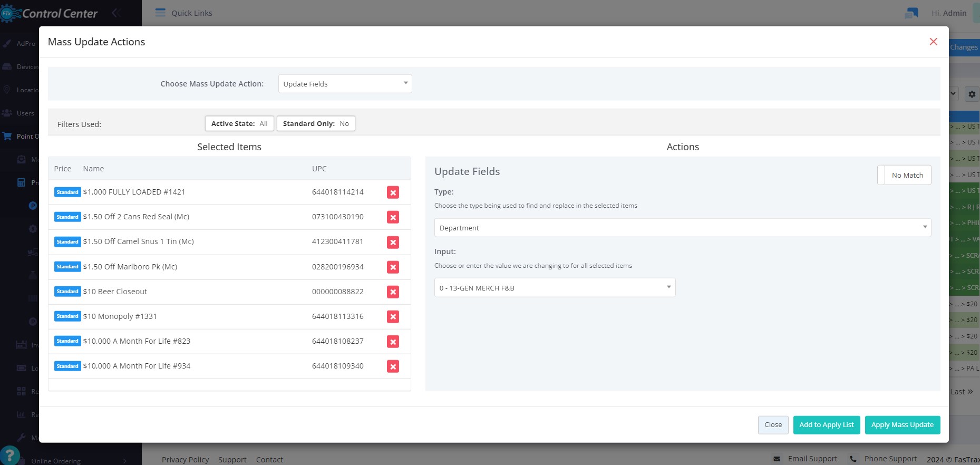
Task: Open the chat messages icon near Admin
Action: (911, 13)
